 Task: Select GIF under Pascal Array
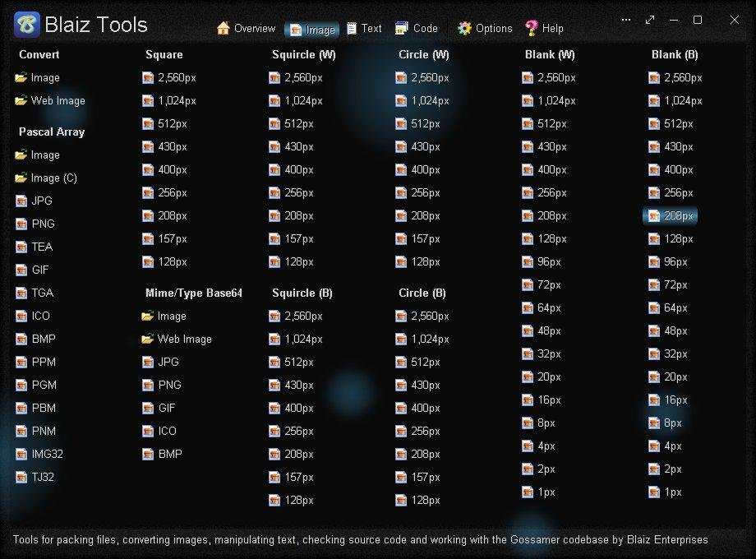click(33, 270)
